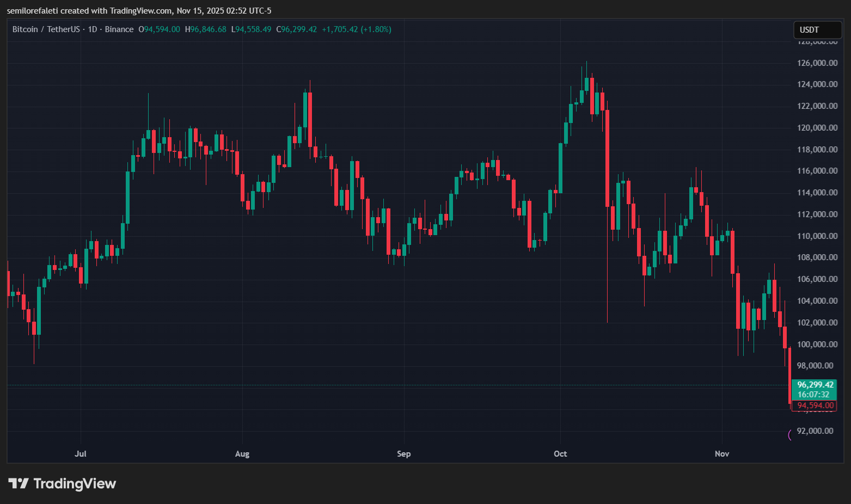This screenshot has height=504, width=851.
Task: Click Jul on the time axis
Action: point(81,453)
